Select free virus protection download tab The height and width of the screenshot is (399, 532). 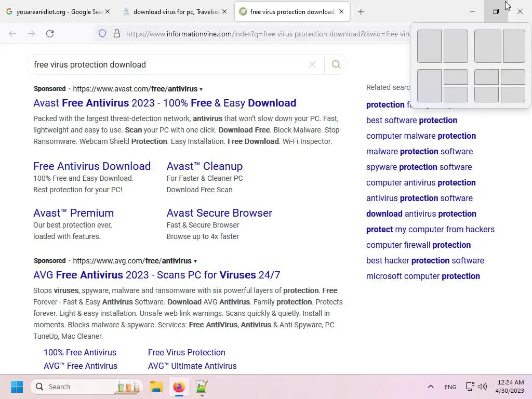coord(292,12)
